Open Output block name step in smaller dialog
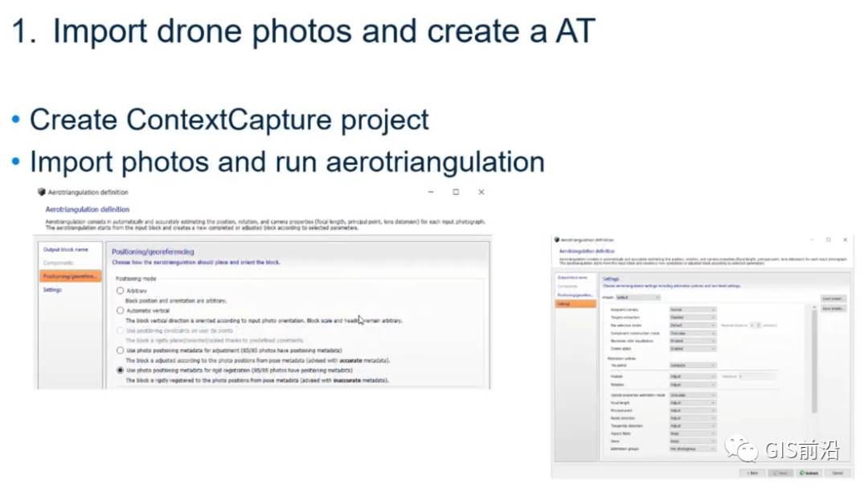Viewport: 868px width, 488px height. [x=573, y=277]
